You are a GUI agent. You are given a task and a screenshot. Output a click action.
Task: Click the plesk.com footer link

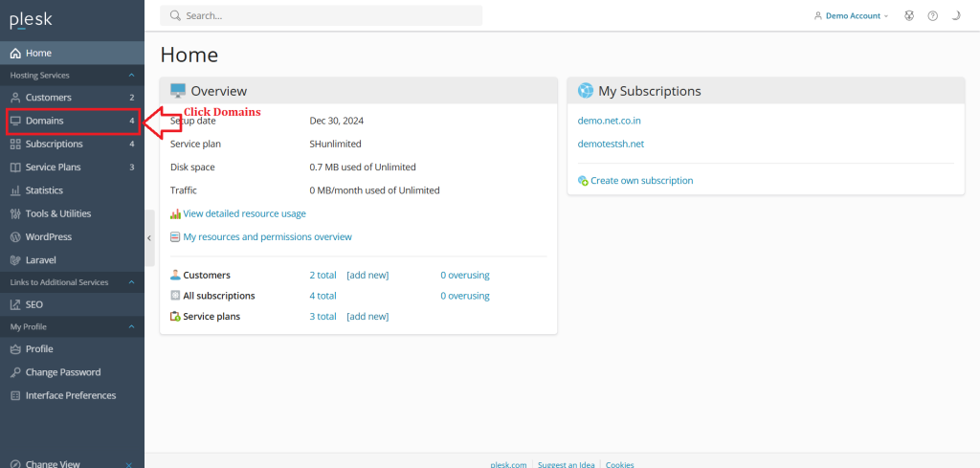coord(508,464)
